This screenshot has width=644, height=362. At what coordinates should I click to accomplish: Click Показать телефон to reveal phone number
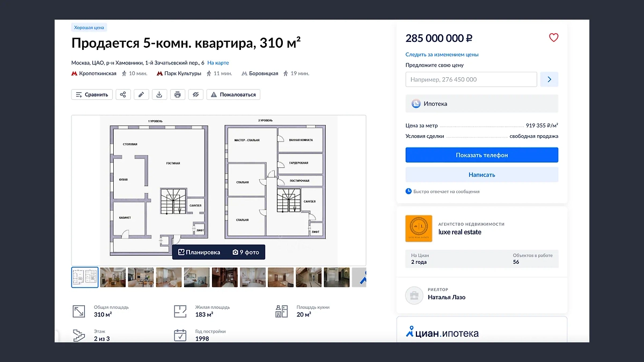click(482, 154)
